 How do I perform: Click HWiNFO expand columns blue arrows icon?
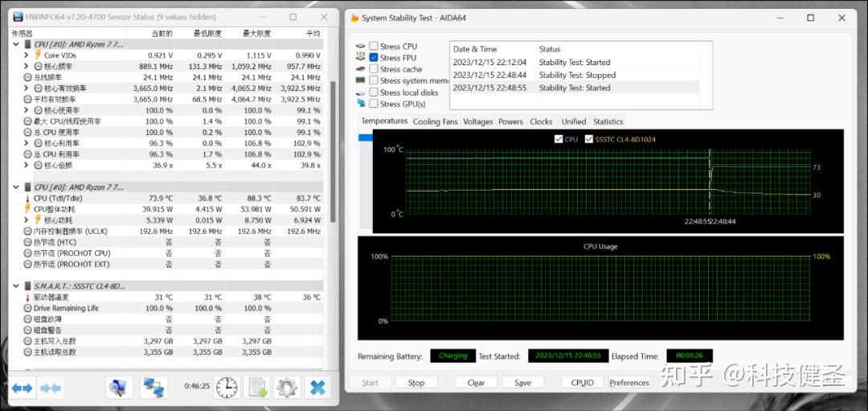(23, 388)
